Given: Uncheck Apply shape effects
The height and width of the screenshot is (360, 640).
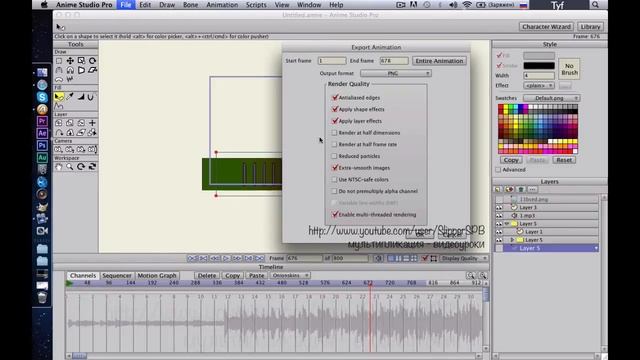Looking at the screenshot, I should pos(335,109).
